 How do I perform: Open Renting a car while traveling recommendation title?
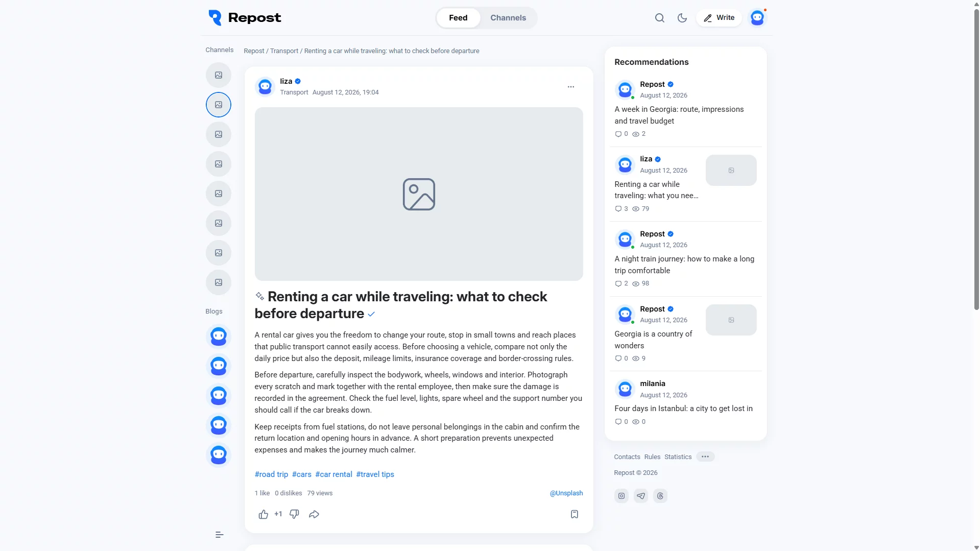(656, 190)
